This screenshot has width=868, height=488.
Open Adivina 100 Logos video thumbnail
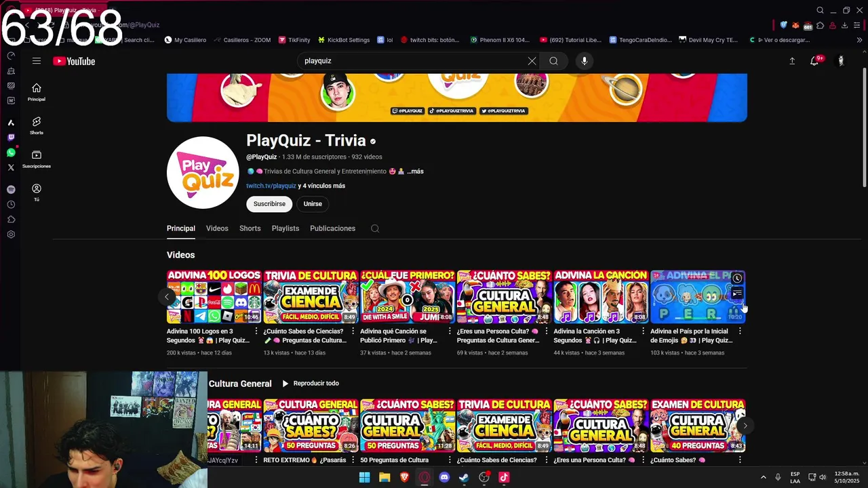(x=214, y=297)
